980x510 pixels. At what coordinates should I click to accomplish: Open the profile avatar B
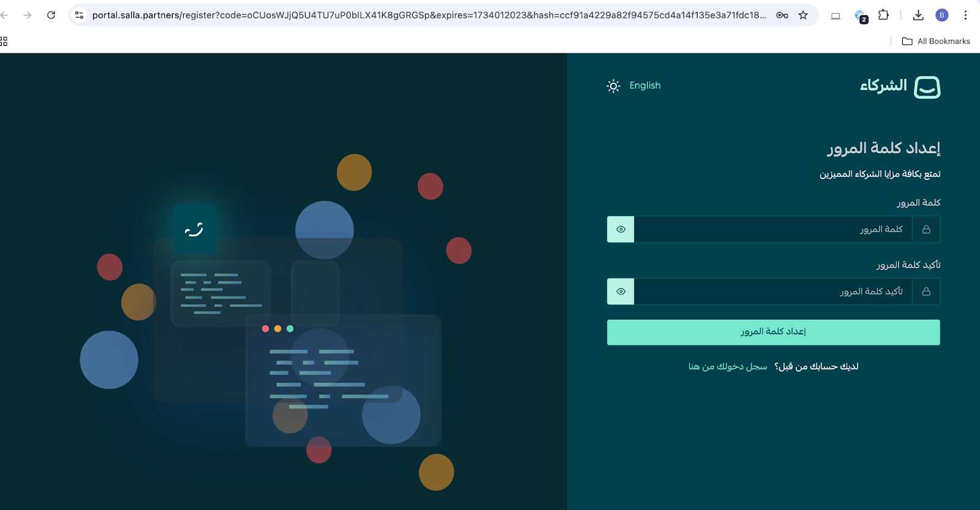click(942, 15)
